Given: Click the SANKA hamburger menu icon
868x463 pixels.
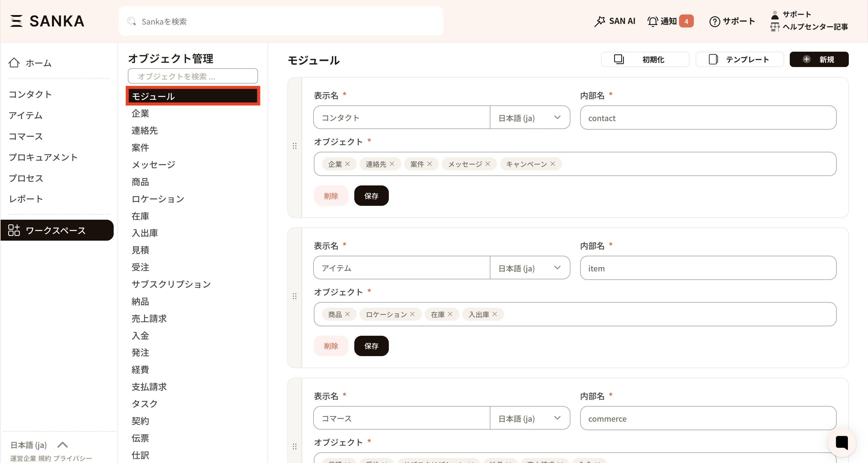Looking at the screenshot, I should pyautogui.click(x=16, y=21).
